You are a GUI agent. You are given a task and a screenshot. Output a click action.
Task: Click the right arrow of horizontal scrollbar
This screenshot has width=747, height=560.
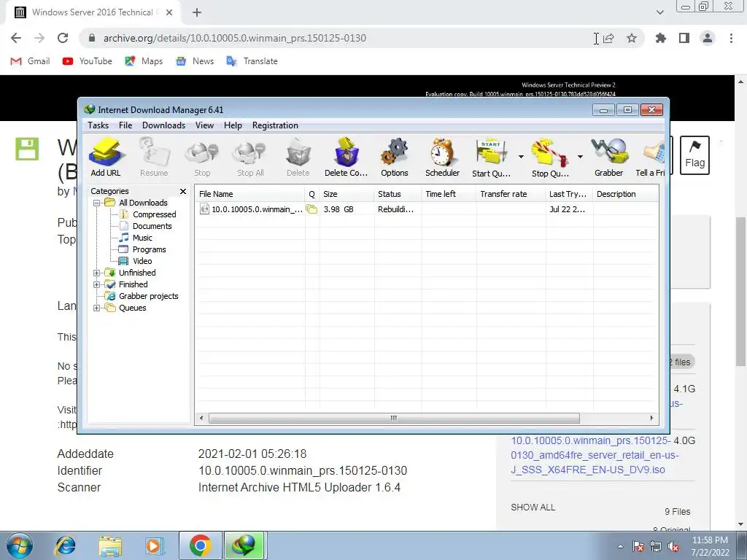click(651, 418)
